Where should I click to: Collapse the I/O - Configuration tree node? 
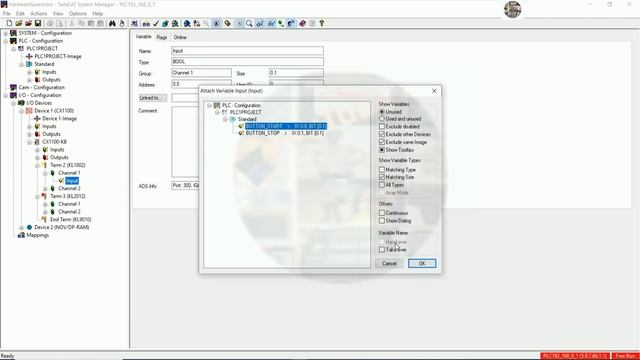point(6,95)
